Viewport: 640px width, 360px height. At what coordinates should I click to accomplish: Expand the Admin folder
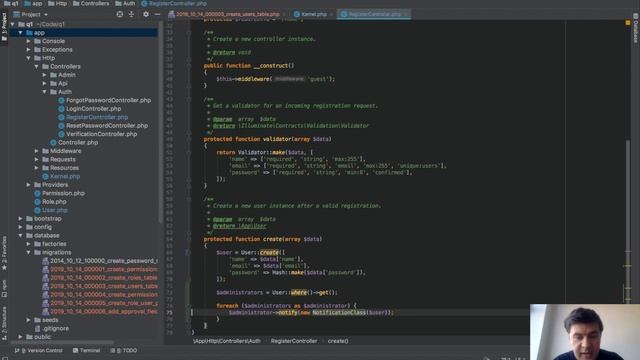(44, 75)
